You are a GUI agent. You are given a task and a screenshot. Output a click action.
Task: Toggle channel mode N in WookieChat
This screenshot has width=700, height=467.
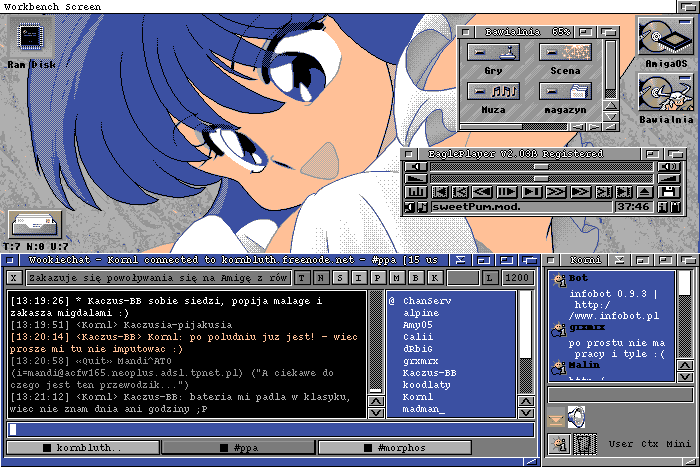321,278
